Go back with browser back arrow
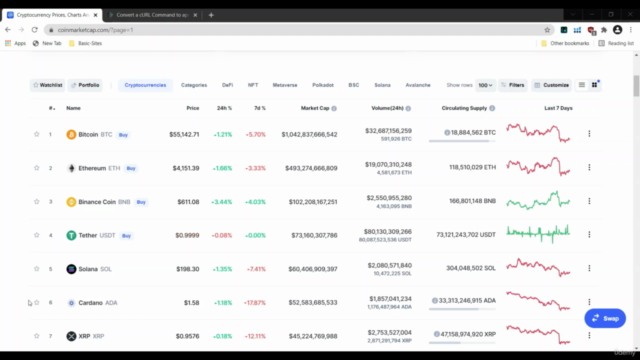640x360 pixels. tap(8, 30)
